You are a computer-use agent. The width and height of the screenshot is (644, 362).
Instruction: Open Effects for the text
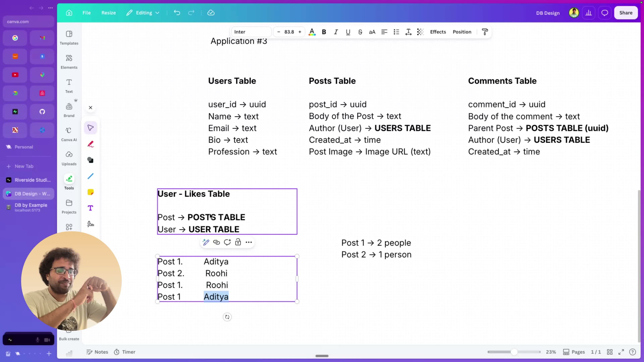point(438,32)
